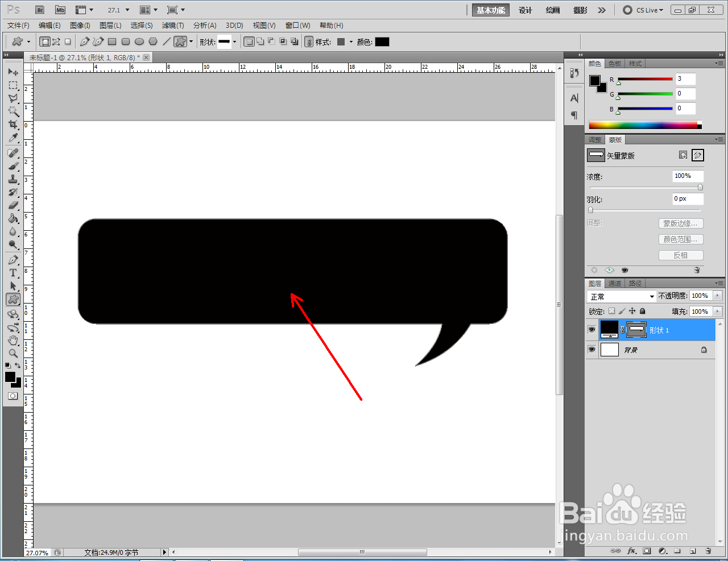Launch Adobe Bridge from top bar
The width and height of the screenshot is (728, 561).
point(39,10)
